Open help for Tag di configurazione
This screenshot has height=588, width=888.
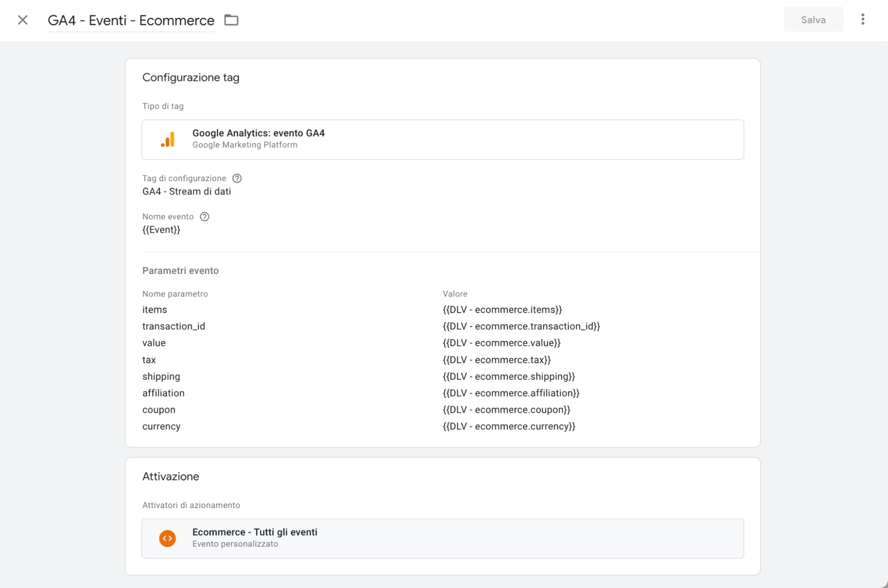tap(237, 178)
